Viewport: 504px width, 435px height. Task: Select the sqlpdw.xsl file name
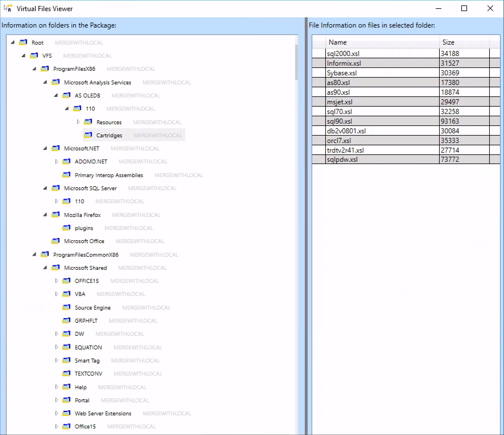[x=342, y=159]
